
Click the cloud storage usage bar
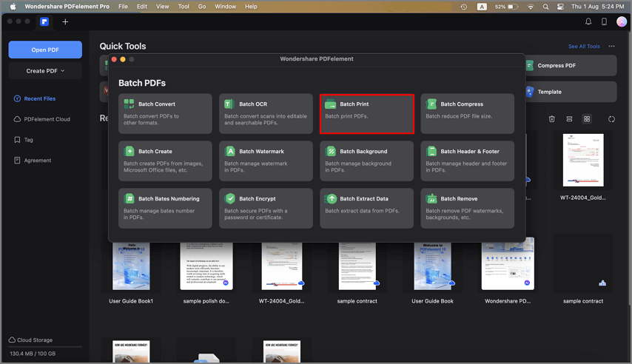[x=45, y=347]
